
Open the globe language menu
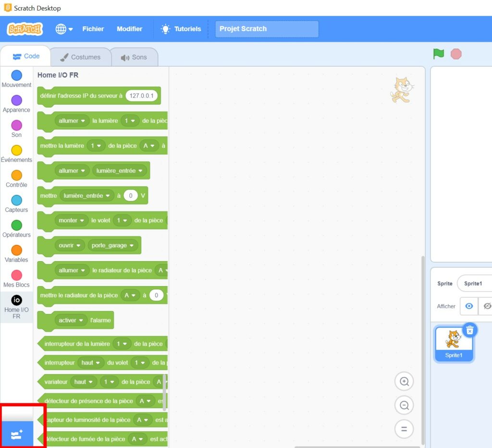(64, 29)
